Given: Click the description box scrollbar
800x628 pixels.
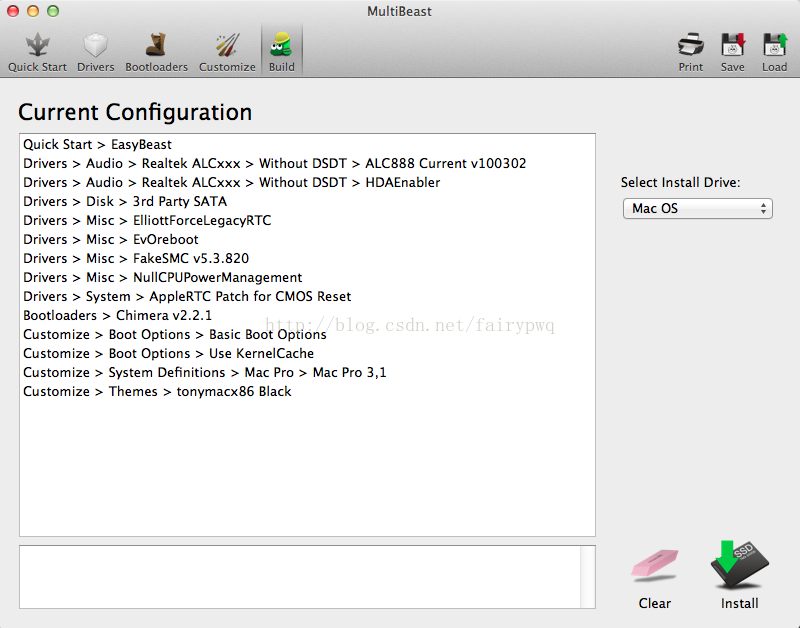Looking at the screenshot, I should (588, 576).
